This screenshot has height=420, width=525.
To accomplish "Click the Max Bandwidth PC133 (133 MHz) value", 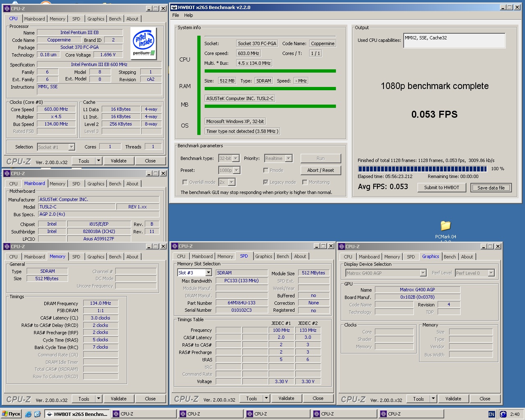I will [242, 281].
